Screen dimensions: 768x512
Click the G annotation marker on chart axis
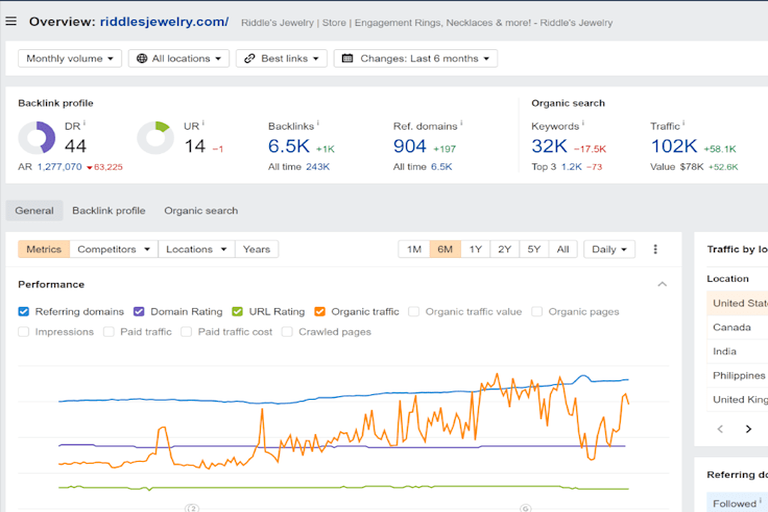pos(525,508)
